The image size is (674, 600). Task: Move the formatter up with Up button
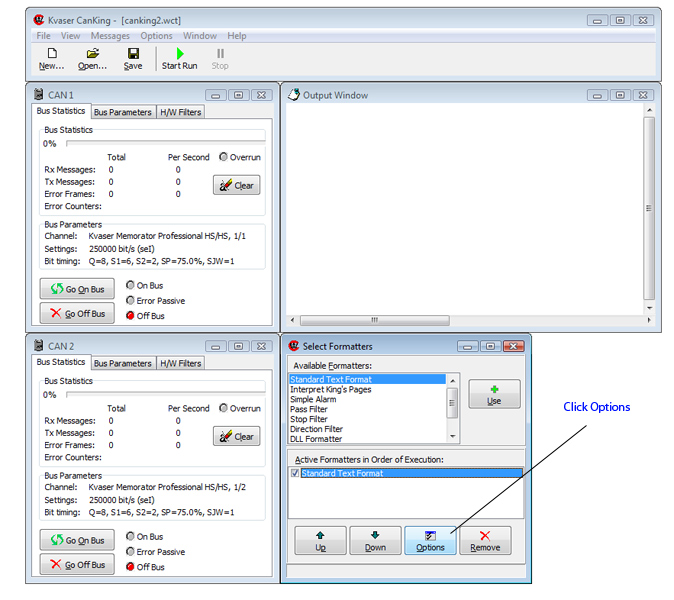[x=320, y=541]
